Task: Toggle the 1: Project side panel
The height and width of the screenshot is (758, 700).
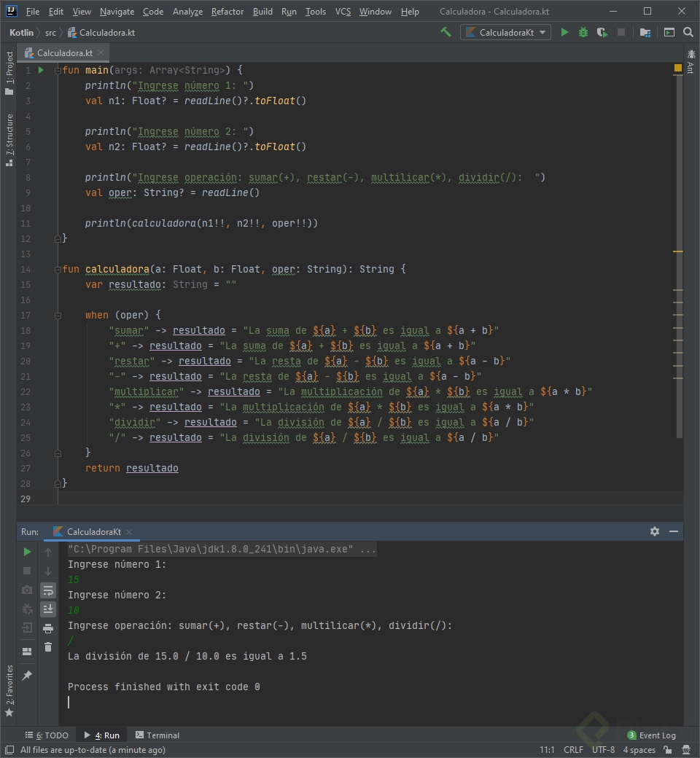Action: tap(9, 73)
